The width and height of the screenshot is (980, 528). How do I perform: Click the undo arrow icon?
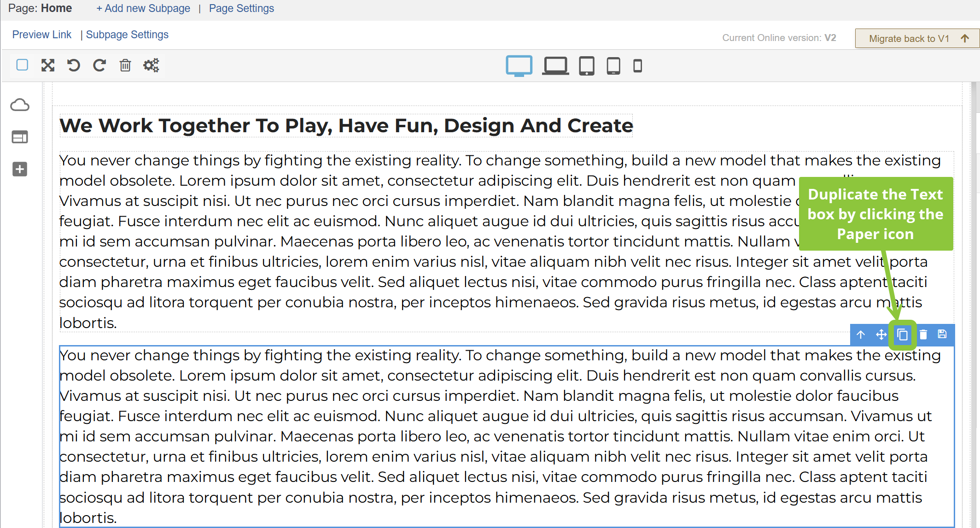73,65
